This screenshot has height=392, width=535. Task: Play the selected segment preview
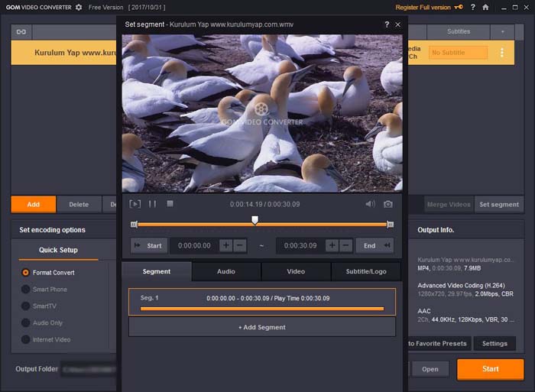pyautogui.click(x=135, y=204)
